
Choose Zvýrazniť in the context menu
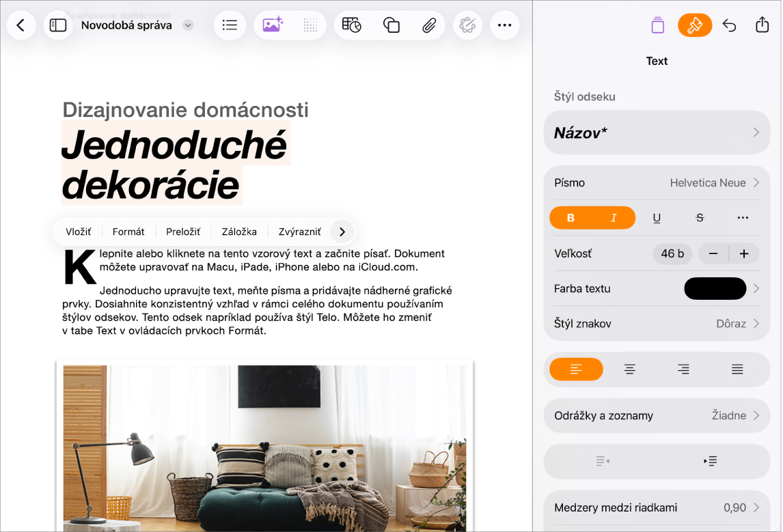[x=300, y=232]
